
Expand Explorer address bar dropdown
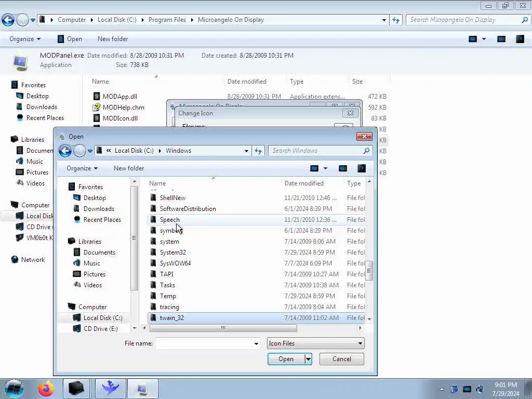(x=384, y=20)
